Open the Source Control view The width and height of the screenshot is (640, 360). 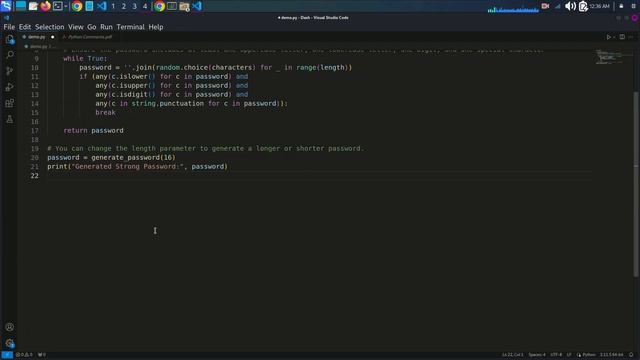pyautogui.click(x=9, y=71)
